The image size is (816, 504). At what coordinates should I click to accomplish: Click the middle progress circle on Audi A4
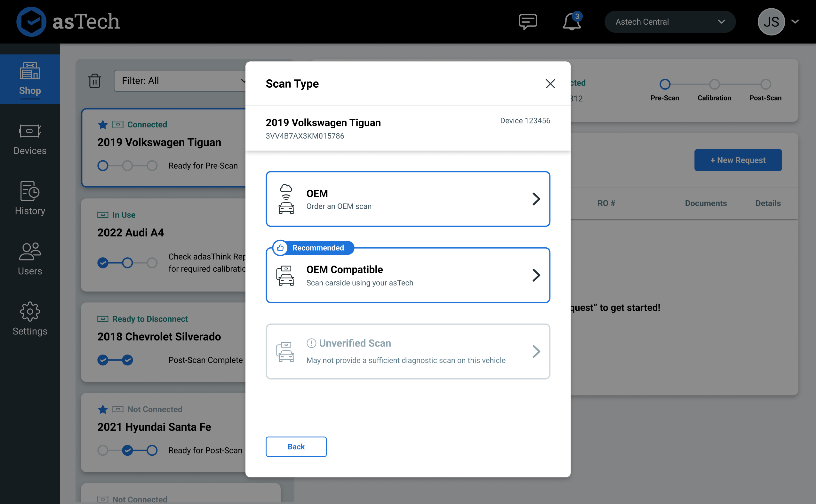pyautogui.click(x=127, y=263)
